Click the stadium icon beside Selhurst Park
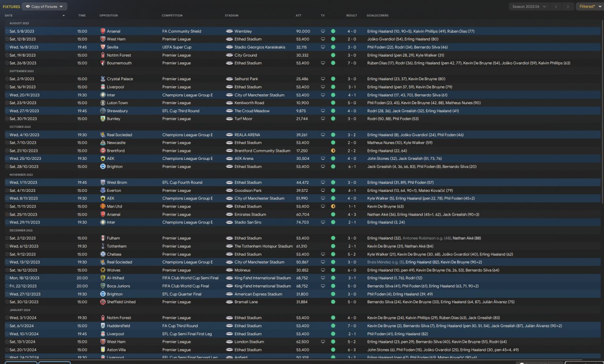604x364 pixels. click(229, 79)
